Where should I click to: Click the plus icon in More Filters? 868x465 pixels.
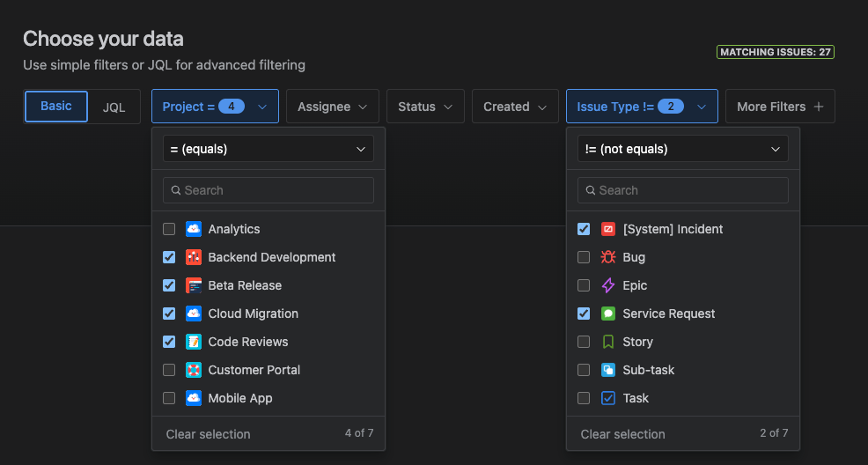pos(818,107)
